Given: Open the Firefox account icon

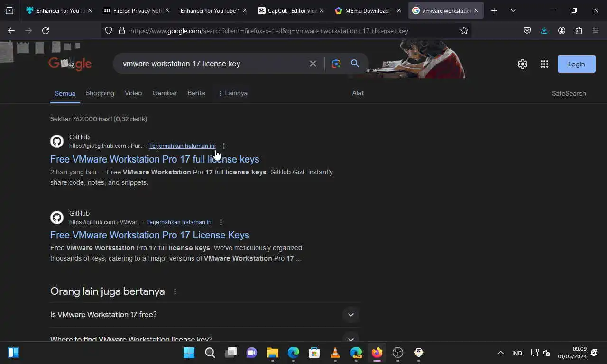Looking at the screenshot, I should (561, 30).
